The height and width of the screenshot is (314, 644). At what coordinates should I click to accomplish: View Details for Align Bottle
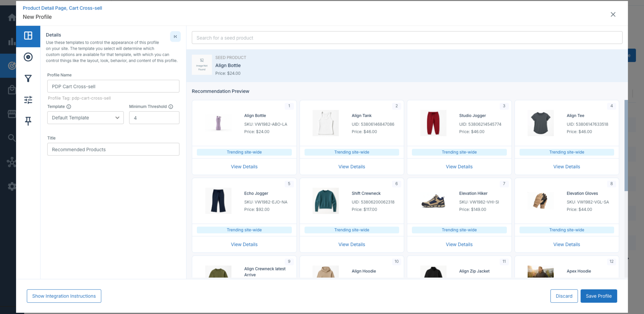[x=244, y=167]
